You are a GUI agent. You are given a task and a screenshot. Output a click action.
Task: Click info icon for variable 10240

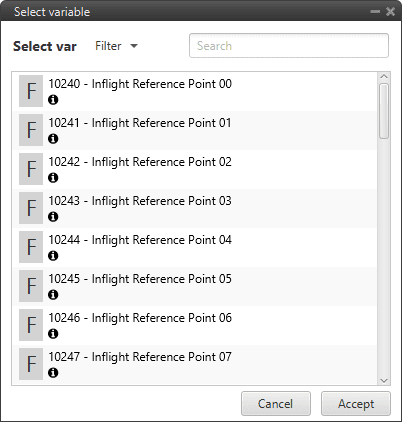click(53, 100)
